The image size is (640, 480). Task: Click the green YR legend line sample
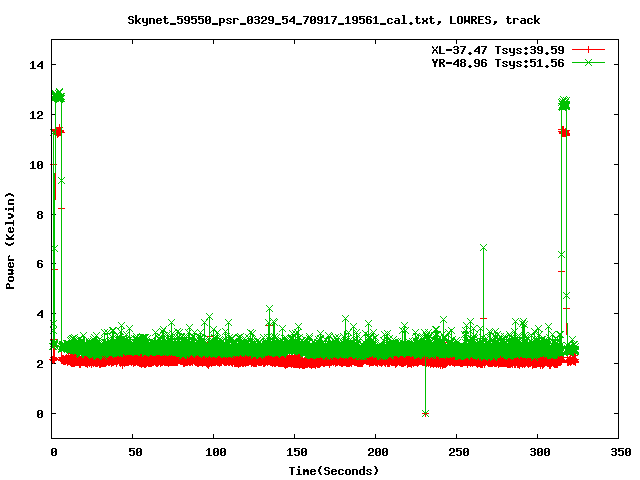[588, 62]
